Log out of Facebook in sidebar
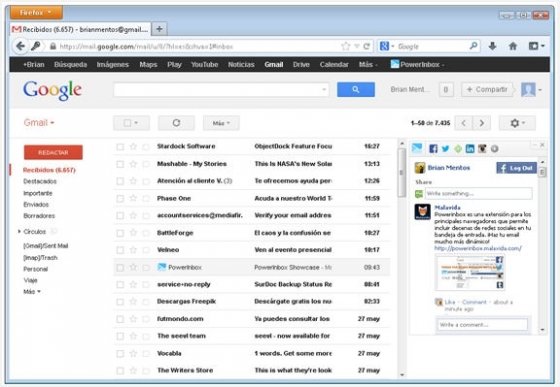Image resolution: width=560 pixels, height=387 pixels. [516, 168]
